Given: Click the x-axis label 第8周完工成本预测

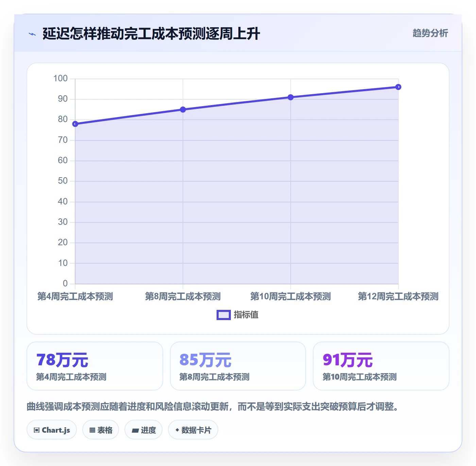Looking at the screenshot, I should click(x=183, y=296).
